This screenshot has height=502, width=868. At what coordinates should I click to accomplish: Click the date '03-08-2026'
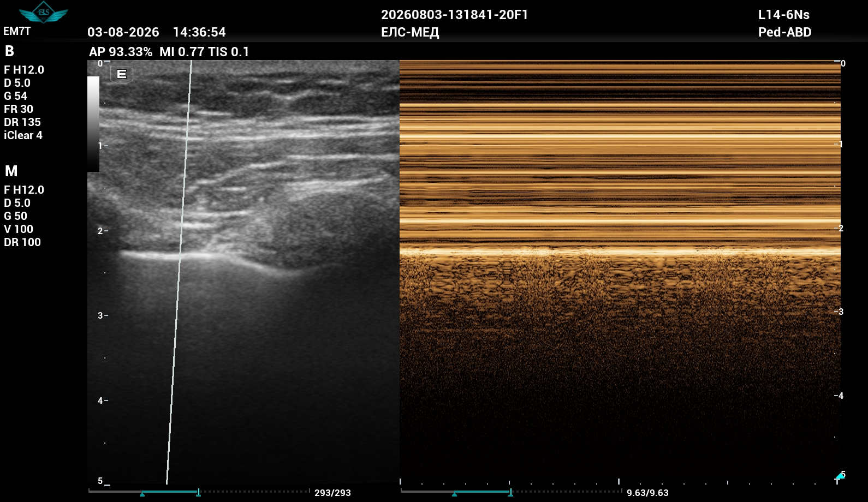pos(123,32)
